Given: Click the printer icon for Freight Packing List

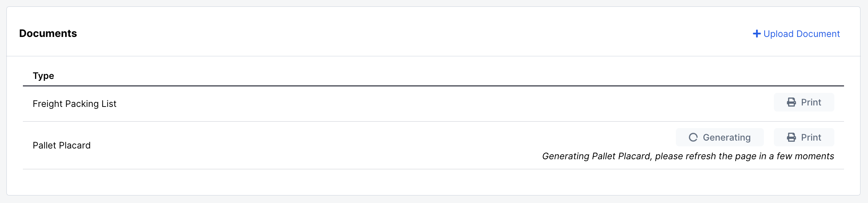Looking at the screenshot, I should [791, 102].
